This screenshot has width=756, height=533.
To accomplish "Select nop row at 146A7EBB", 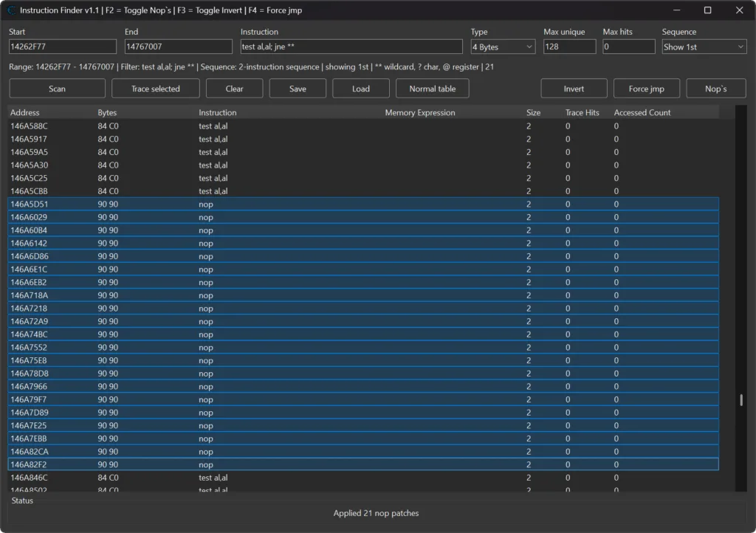I will pos(363,439).
